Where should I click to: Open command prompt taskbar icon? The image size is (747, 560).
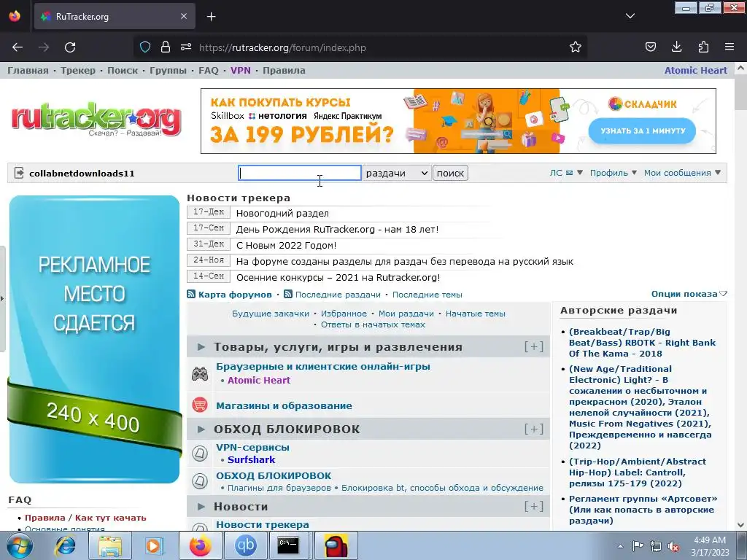point(288,545)
